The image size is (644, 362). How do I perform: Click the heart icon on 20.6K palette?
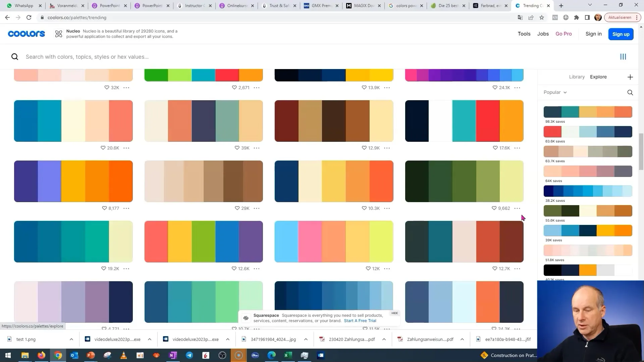pos(103,147)
